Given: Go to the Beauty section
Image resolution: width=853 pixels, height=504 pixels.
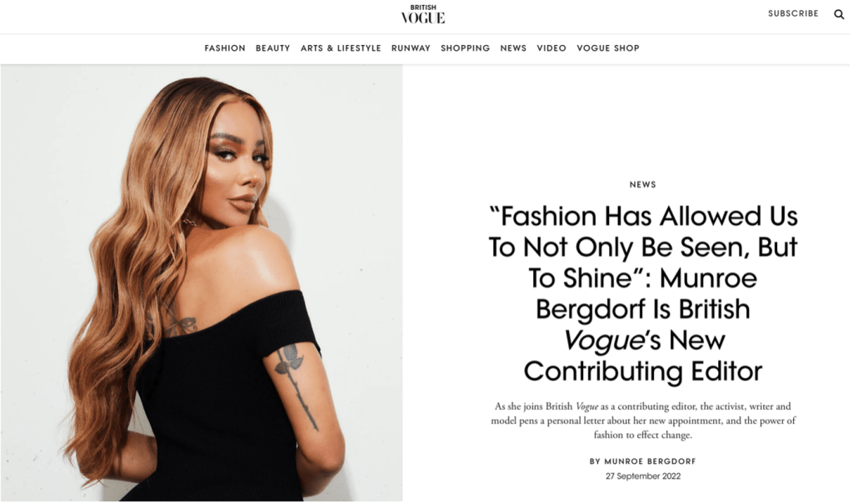Looking at the screenshot, I should pyautogui.click(x=272, y=48).
